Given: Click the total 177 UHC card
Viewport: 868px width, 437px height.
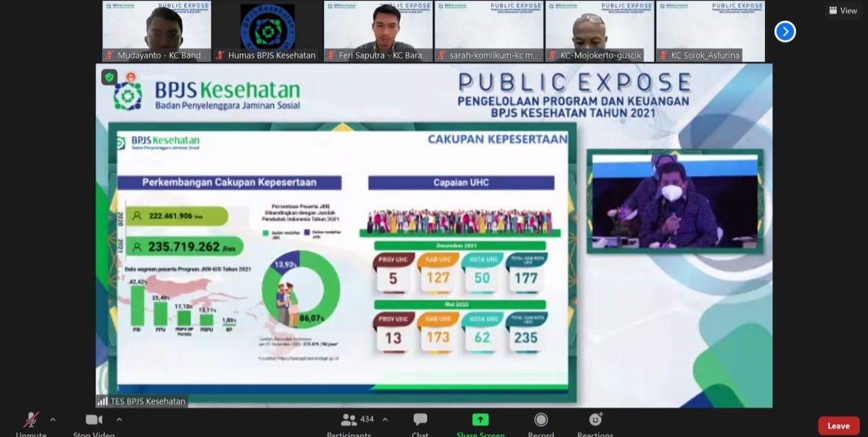Looking at the screenshot, I should click(526, 272).
